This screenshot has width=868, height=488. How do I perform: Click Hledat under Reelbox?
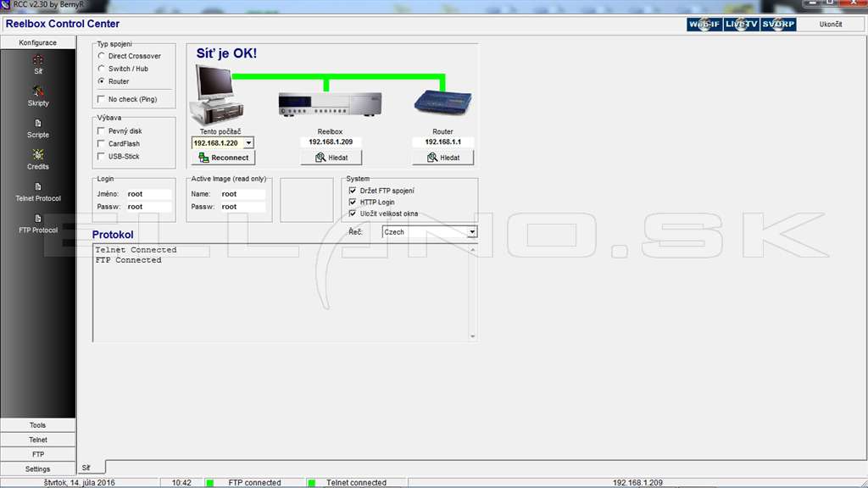tap(331, 158)
